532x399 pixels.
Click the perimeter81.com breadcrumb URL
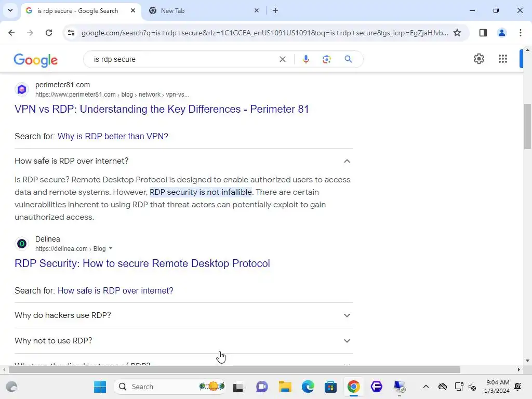click(112, 95)
